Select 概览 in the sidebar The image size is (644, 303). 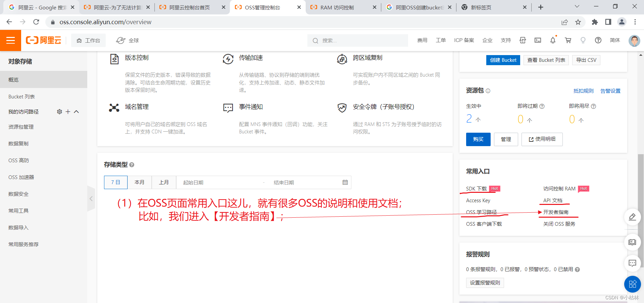44,80
